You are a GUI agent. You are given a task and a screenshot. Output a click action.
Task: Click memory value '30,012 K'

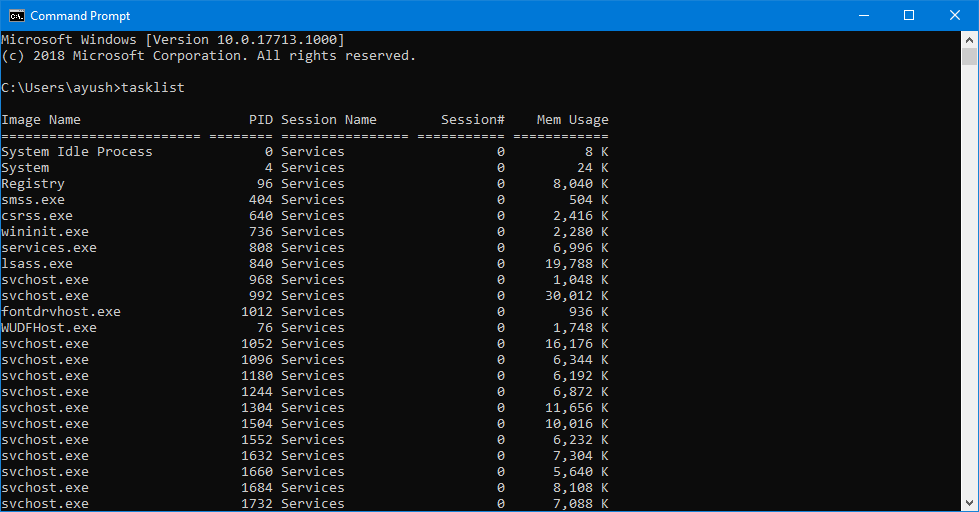[577, 296]
